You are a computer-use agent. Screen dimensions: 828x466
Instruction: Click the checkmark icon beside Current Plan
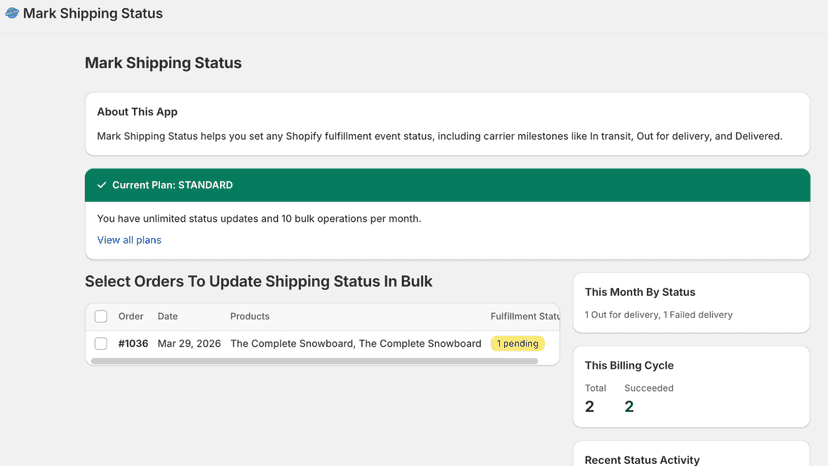(x=102, y=185)
